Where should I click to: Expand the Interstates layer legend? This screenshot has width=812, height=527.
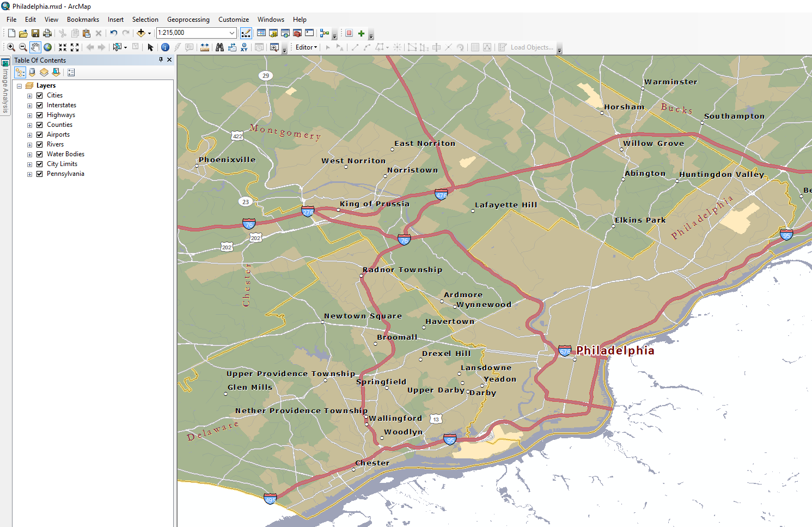(29, 106)
